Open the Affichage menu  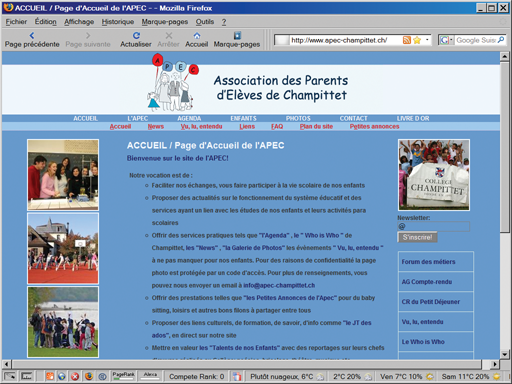point(79,22)
